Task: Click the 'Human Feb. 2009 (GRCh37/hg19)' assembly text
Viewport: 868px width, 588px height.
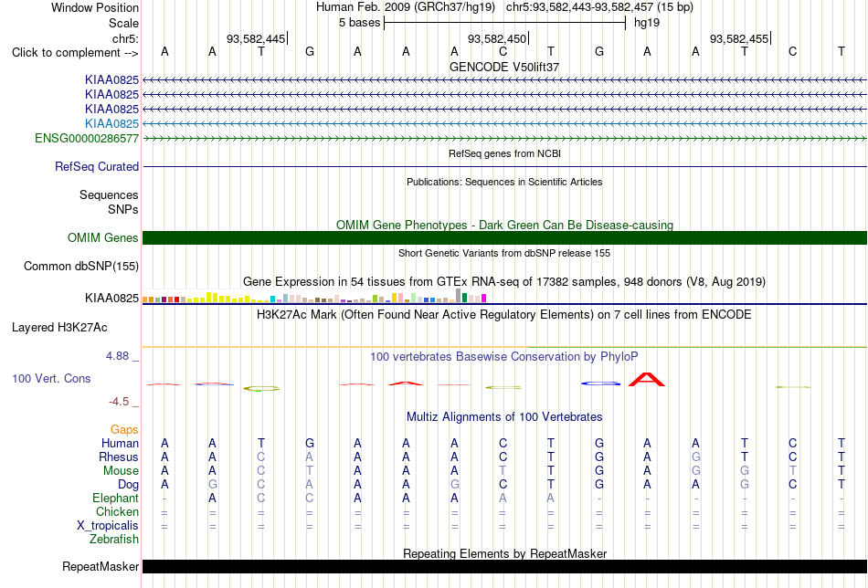Action: [405, 7]
